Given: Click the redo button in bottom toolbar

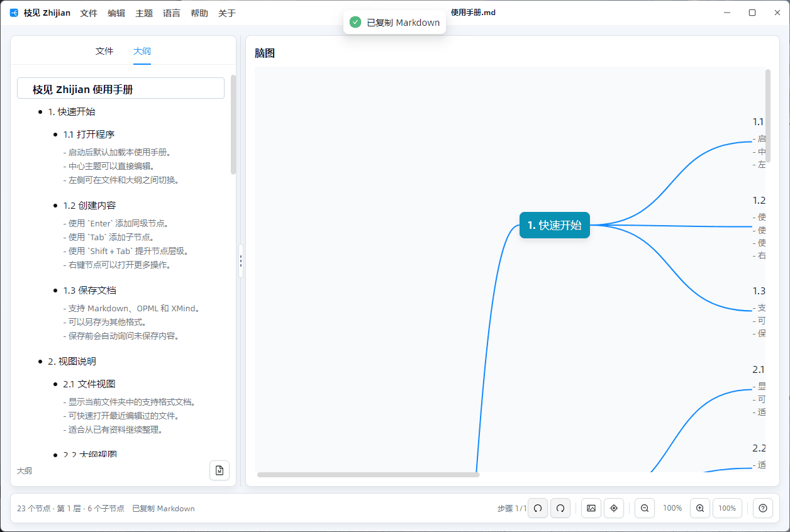Looking at the screenshot, I should coord(560,508).
